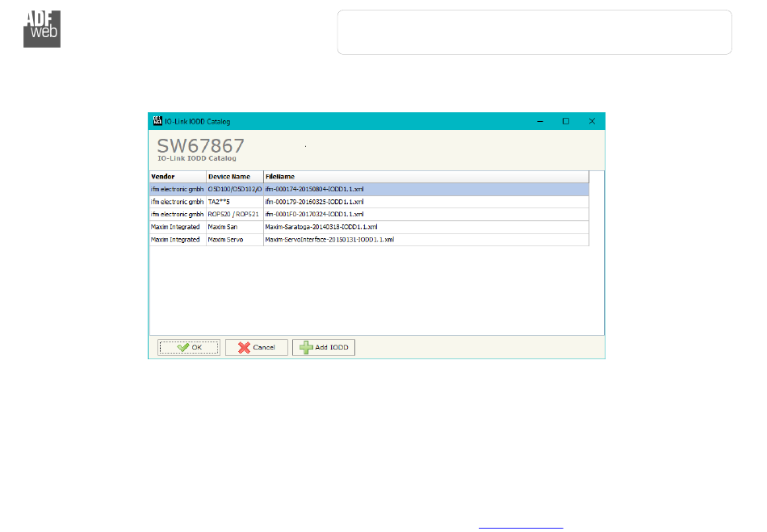Click vendor cell in the Maxim Servo row
The width and height of the screenshot is (767, 532).
[x=178, y=240]
